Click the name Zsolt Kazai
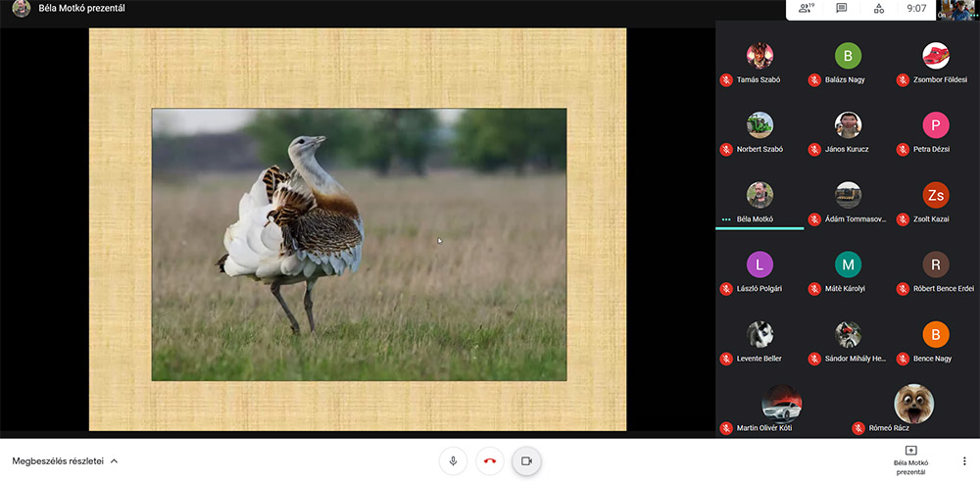The height and width of the screenshot is (481, 980). tap(932, 219)
